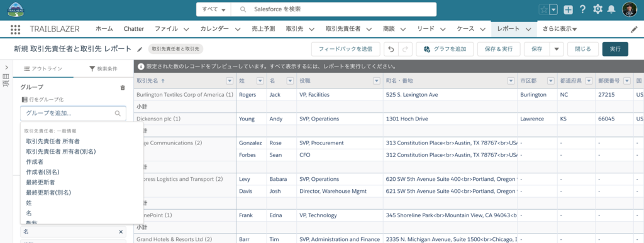Click the 閉じる button

583,49
